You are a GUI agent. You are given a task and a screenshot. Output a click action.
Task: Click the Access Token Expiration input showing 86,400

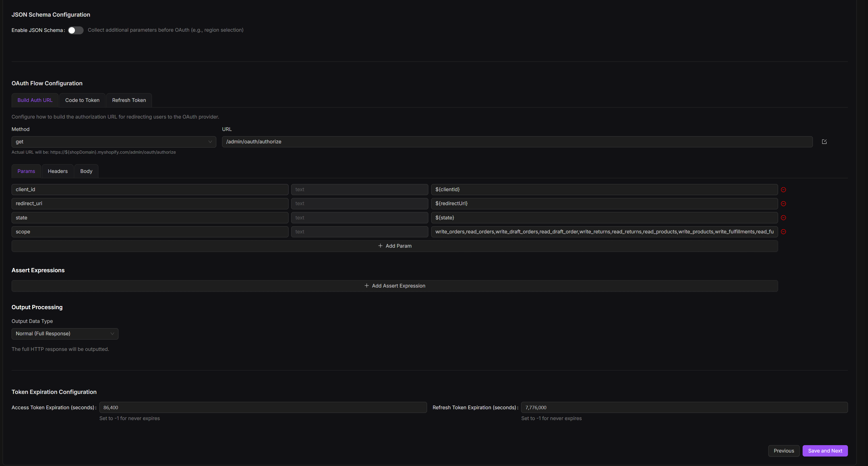263,407
